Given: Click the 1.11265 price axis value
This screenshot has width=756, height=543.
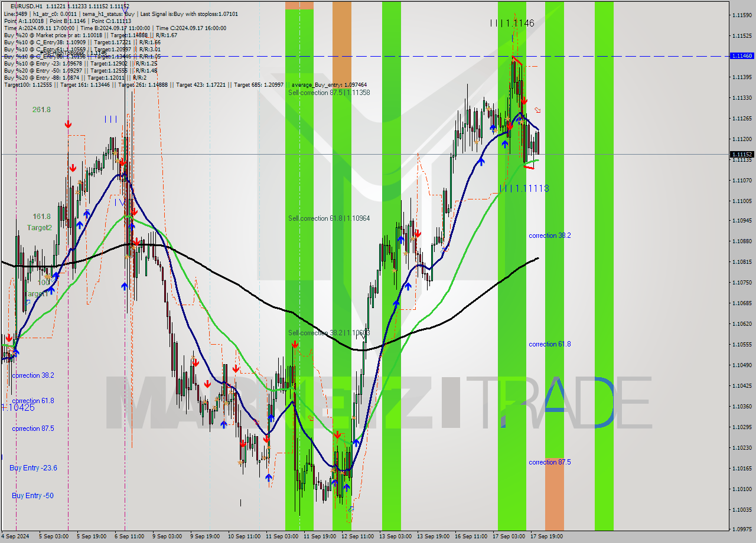Looking at the screenshot, I should [x=742, y=119].
